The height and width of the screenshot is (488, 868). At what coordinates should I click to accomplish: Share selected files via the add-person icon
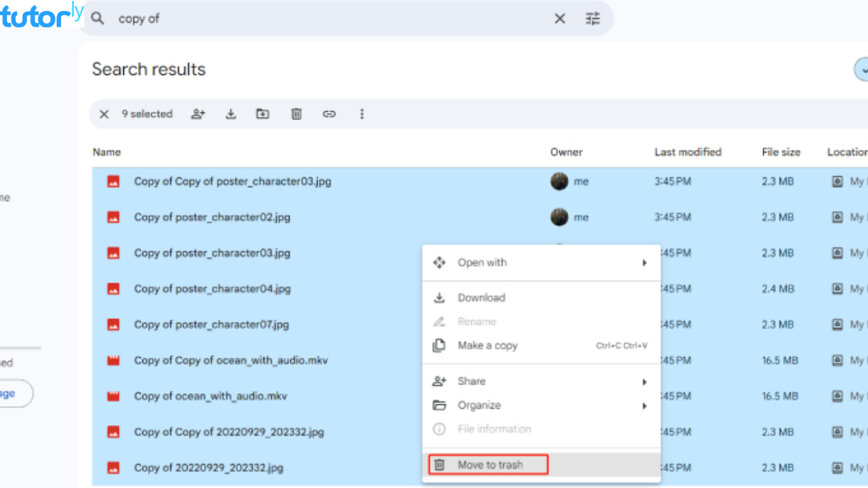[198, 114]
